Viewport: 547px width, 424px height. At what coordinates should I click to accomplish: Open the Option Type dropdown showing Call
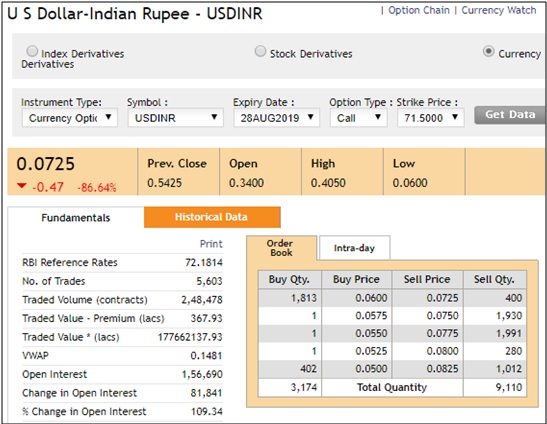[x=359, y=118]
